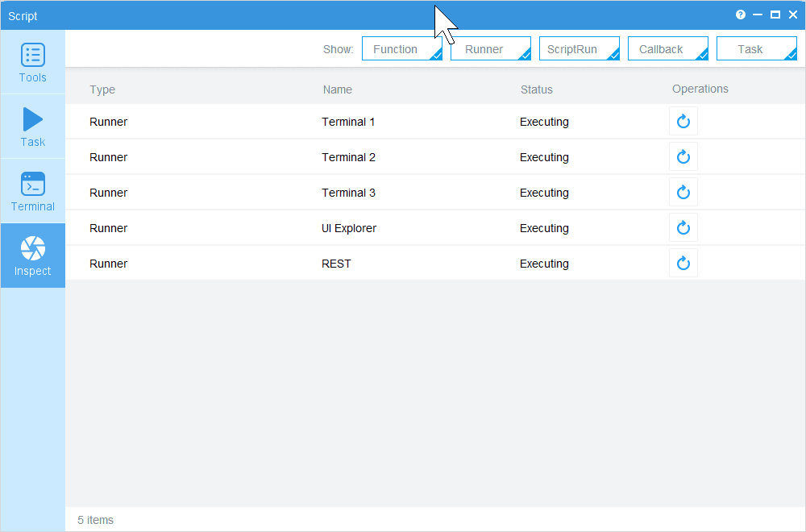Screen dimensions: 806x532
Task: Open the Tools sidebar section
Action: coord(33,62)
